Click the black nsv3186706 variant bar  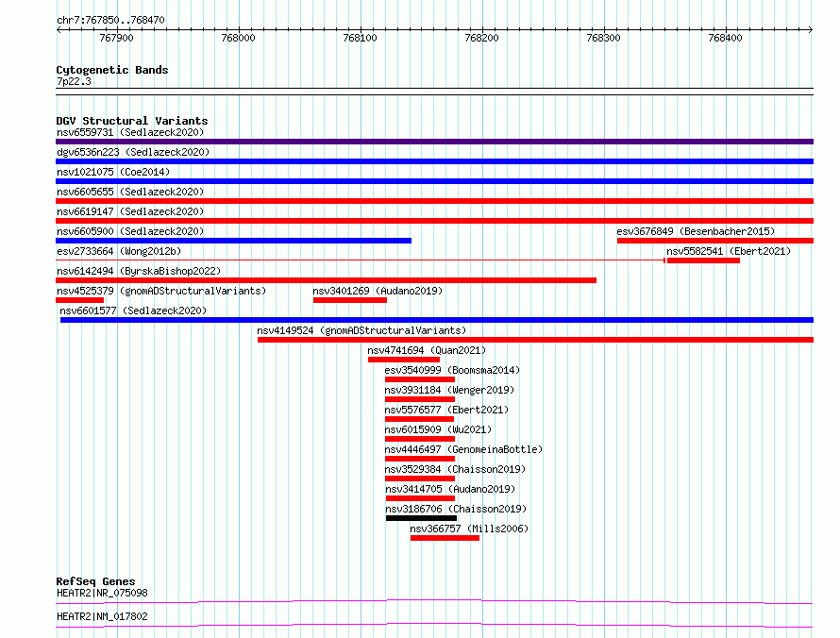point(421,518)
